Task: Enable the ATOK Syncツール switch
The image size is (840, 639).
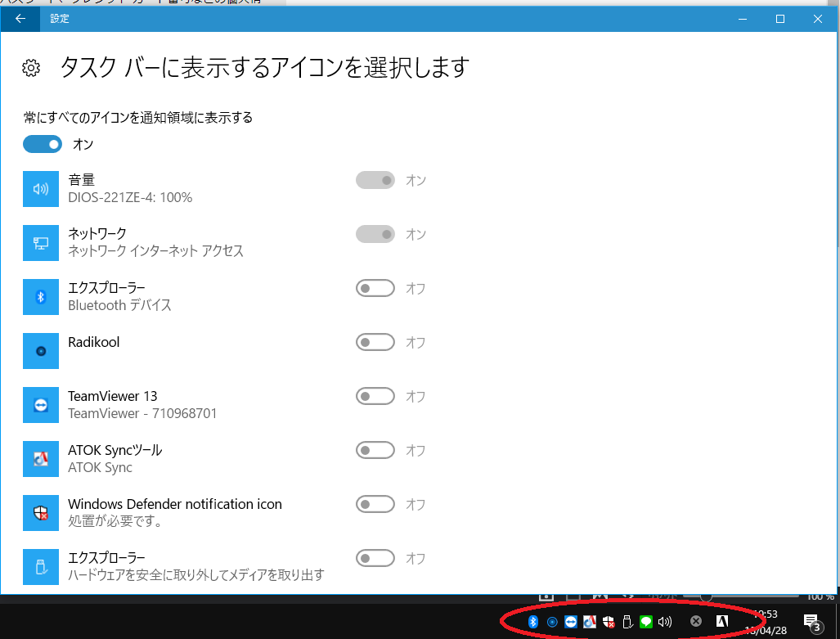Action: click(x=375, y=450)
